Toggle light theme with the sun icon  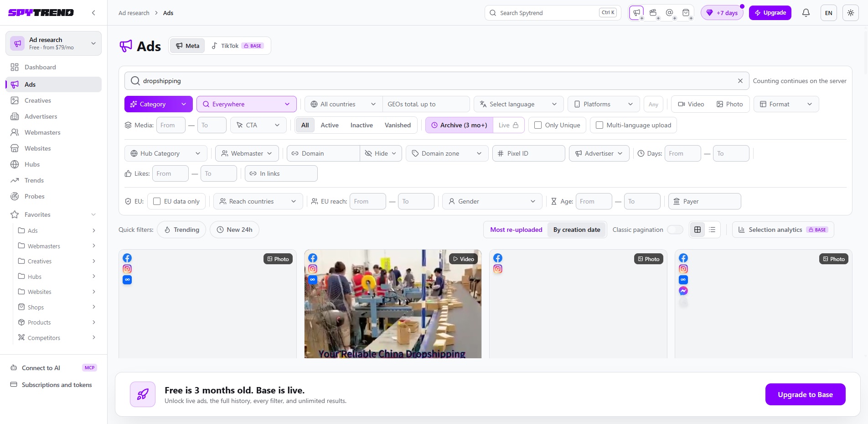click(851, 13)
